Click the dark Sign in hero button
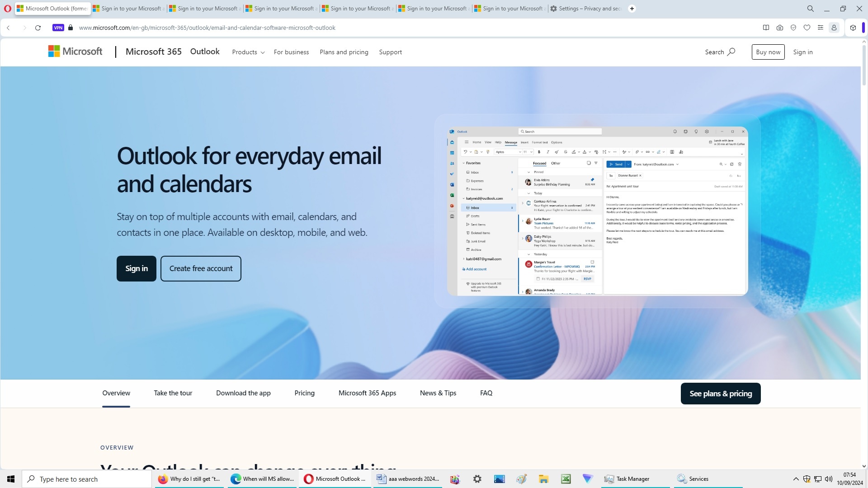The width and height of the screenshot is (868, 488). pos(137,268)
